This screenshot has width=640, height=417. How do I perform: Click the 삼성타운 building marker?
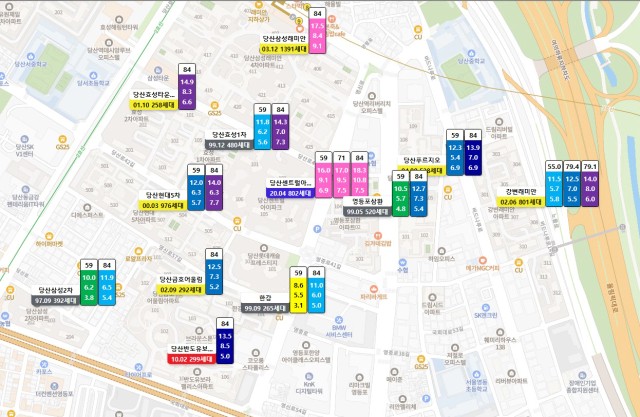[x=158, y=70]
